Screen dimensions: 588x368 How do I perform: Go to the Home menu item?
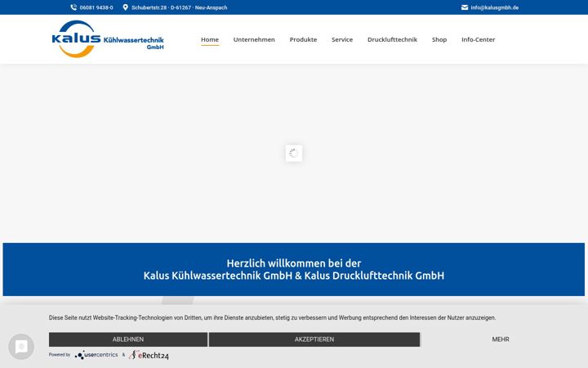(x=210, y=39)
